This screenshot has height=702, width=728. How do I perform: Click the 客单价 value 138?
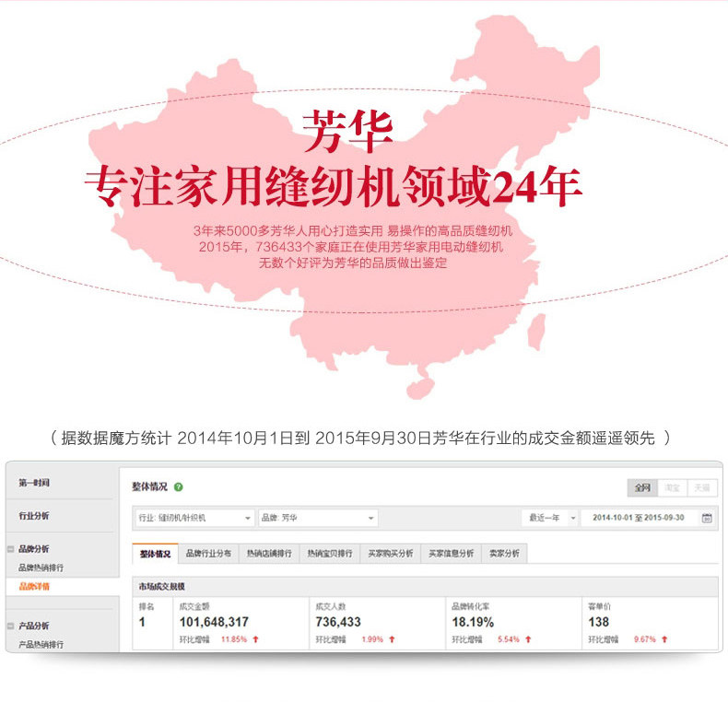(598, 622)
